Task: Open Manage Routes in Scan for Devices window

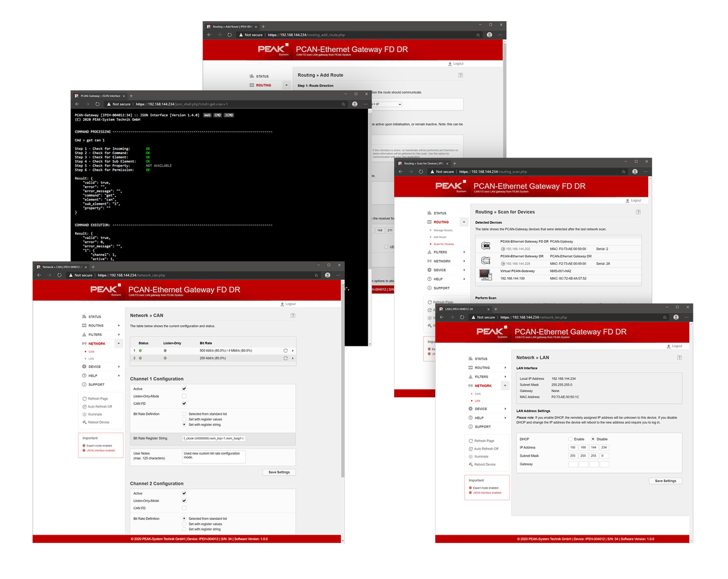Action: pyautogui.click(x=443, y=230)
